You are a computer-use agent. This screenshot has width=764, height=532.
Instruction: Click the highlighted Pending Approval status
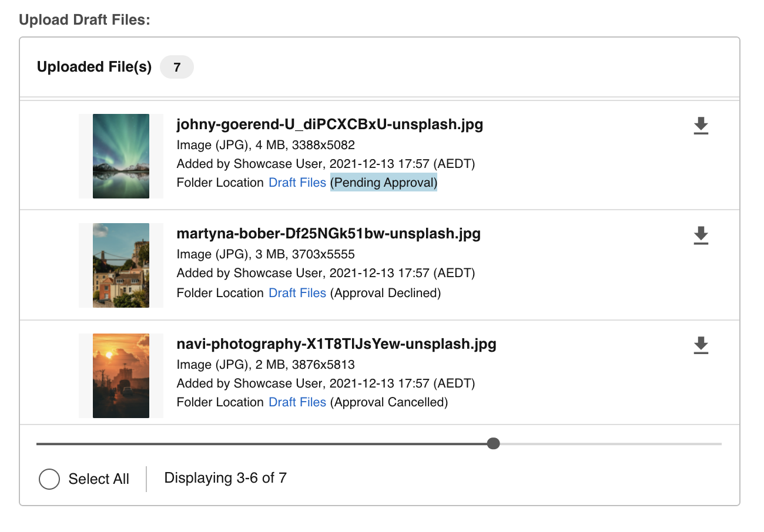(x=383, y=183)
